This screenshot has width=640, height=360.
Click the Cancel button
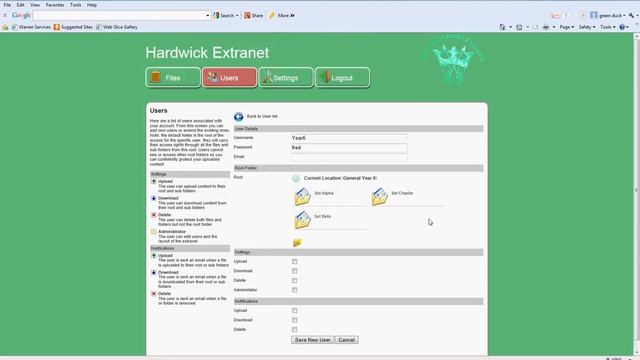[x=347, y=340]
